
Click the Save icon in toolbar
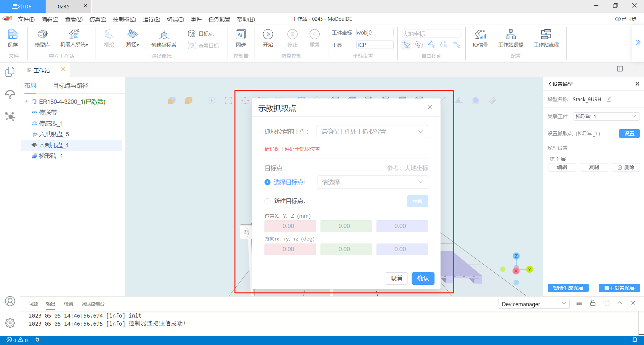[x=13, y=34]
